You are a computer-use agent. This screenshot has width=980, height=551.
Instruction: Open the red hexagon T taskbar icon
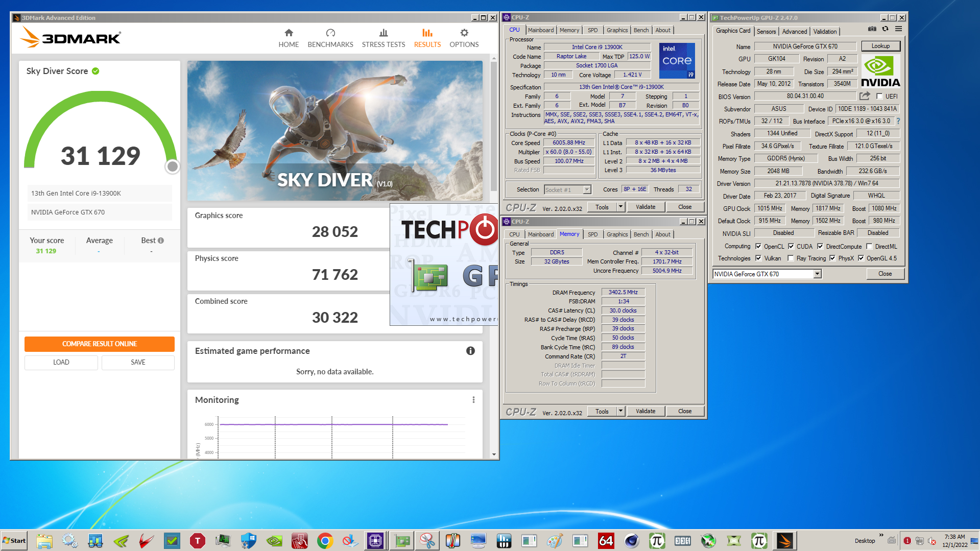tap(197, 541)
